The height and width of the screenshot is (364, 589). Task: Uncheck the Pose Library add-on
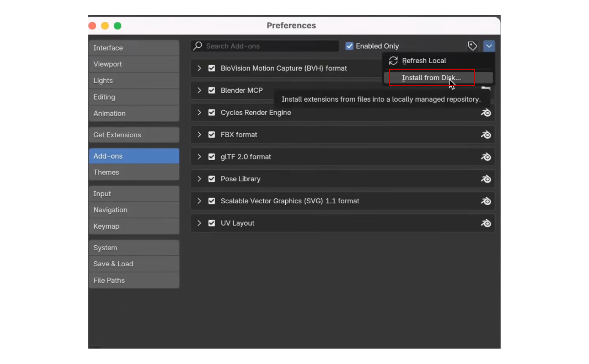tap(211, 179)
